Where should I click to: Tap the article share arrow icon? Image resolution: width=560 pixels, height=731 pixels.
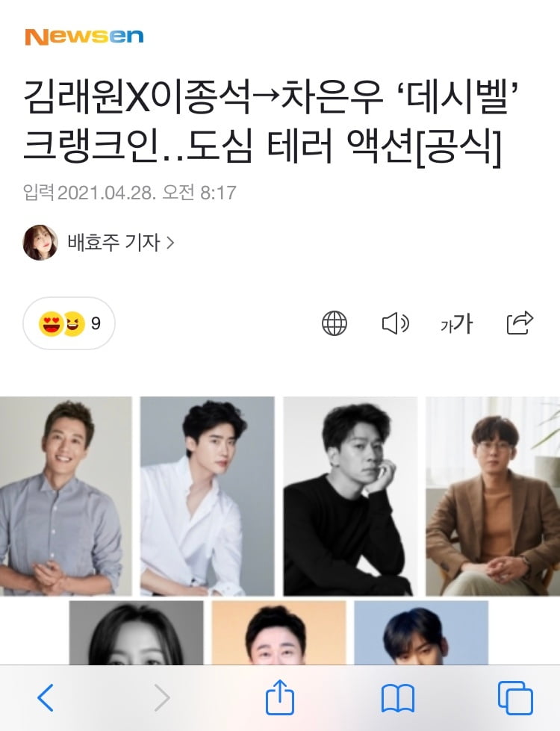tap(520, 323)
